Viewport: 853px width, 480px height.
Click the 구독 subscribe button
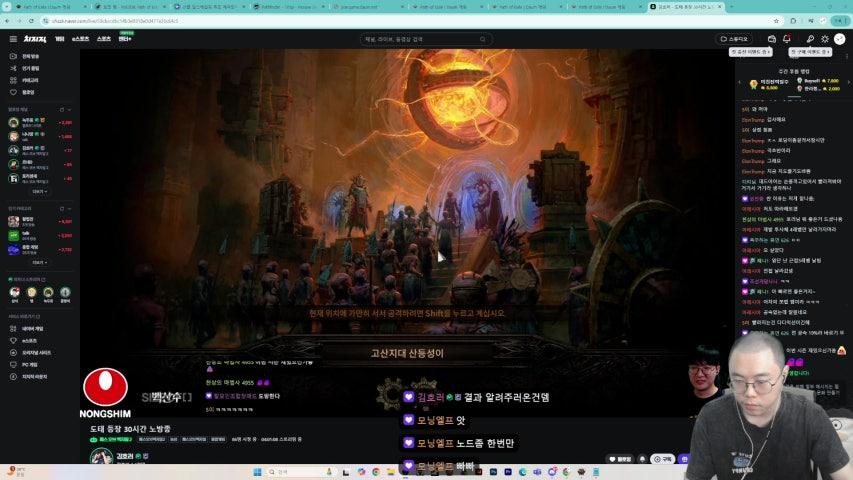662,459
